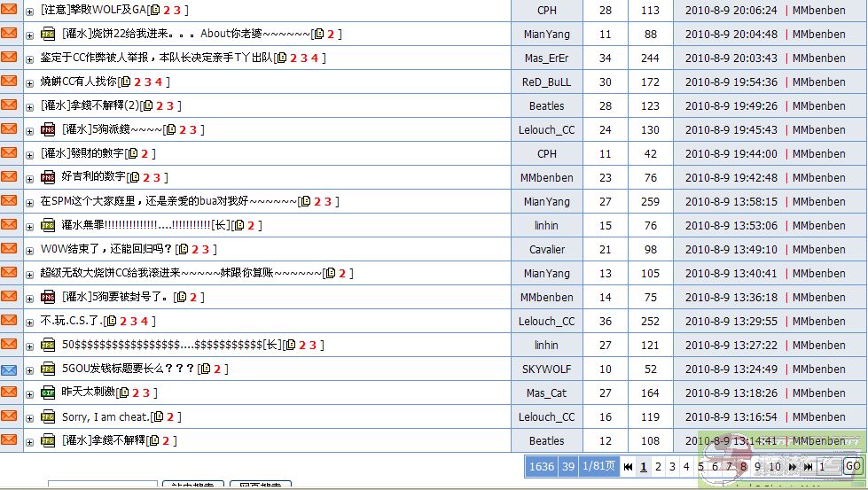
Task: Open page 4 of 鉴定于CC作弊被人举报 thread
Action: (x=314, y=58)
